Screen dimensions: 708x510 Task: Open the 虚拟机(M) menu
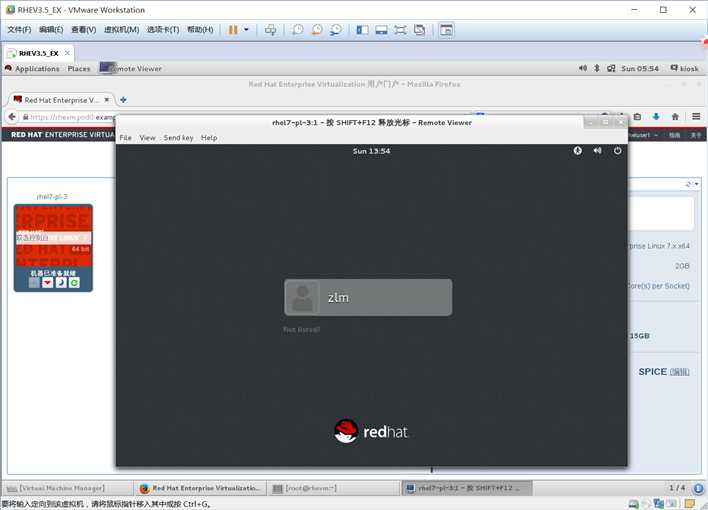(x=121, y=29)
